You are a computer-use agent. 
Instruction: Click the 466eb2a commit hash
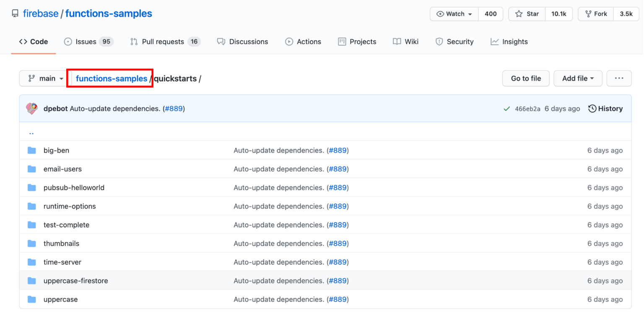click(x=528, y=108)
